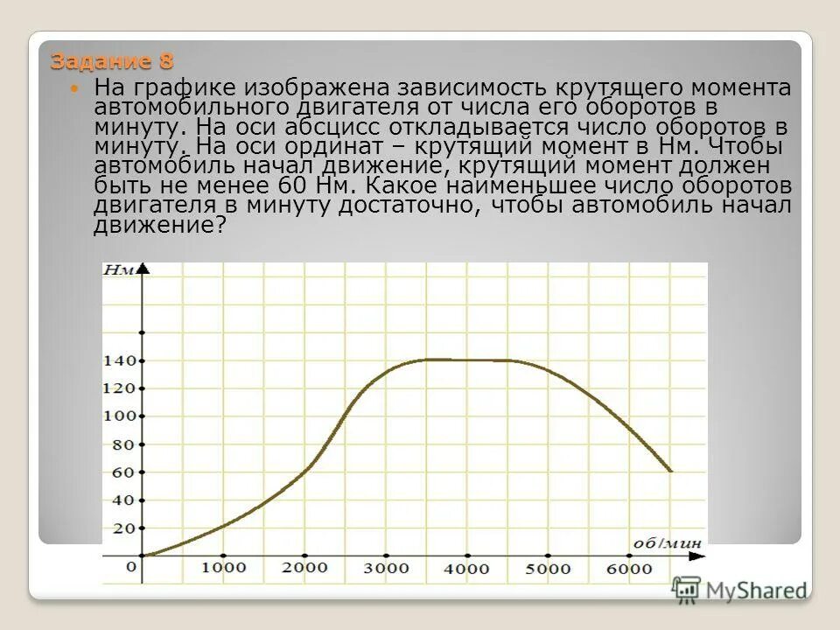The height and width of the screenshot is (630, 840).
Task: Click the '3000' label on the X axis
Action: click(386, 568)
